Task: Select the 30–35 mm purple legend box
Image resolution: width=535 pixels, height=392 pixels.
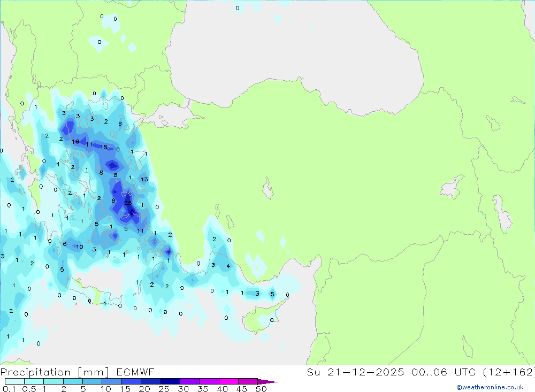Action: point(189,381)
